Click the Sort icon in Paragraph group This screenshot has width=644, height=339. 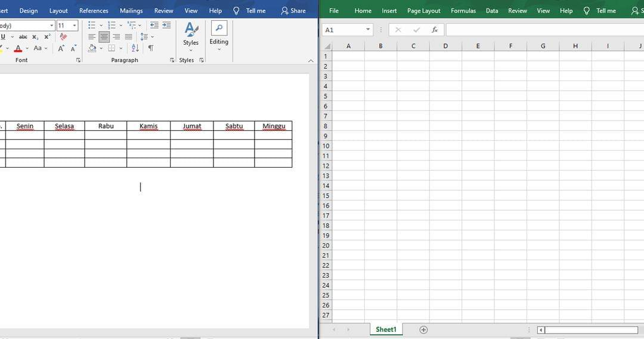click(135, 48)
